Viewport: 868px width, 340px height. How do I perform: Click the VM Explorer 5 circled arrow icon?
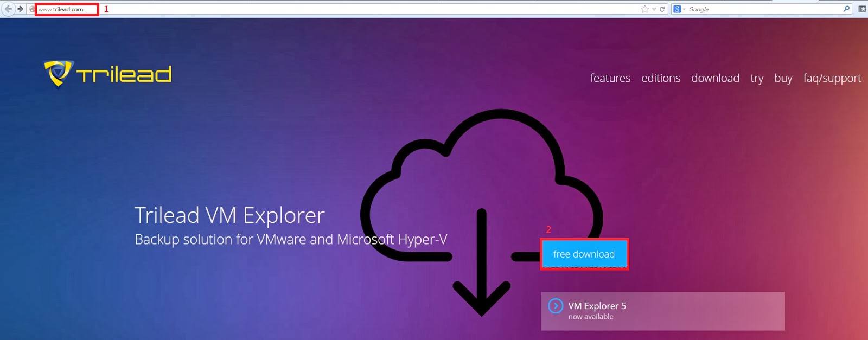click(556, 306)
